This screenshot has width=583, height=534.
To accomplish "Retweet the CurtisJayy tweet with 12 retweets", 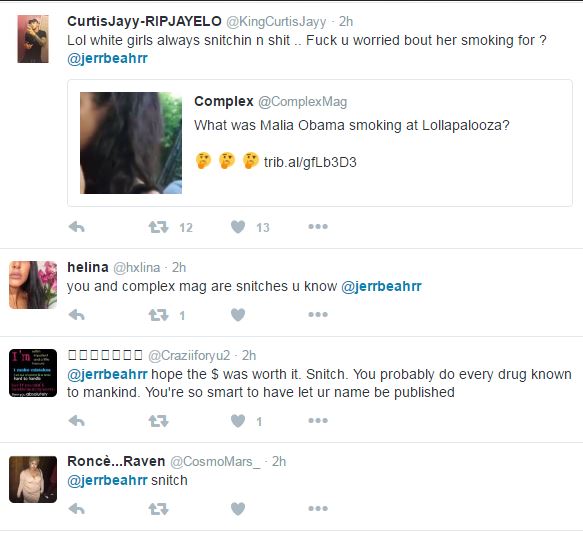I will tap(158, 227).
